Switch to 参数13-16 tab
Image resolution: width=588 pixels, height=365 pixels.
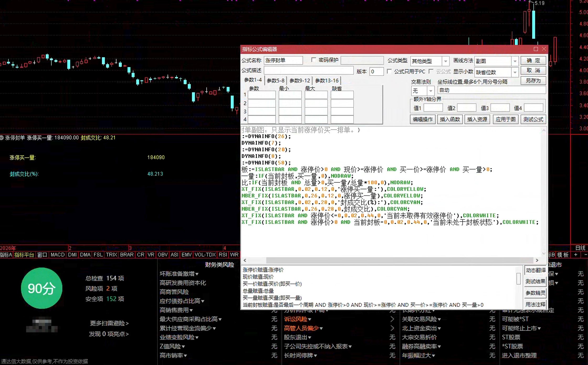tap(327, 80)
